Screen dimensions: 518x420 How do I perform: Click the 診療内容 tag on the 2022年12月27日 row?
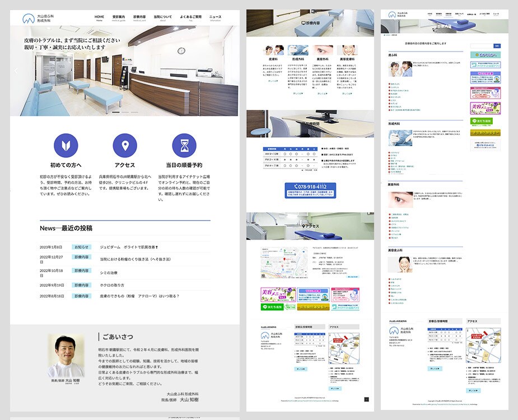82,256
